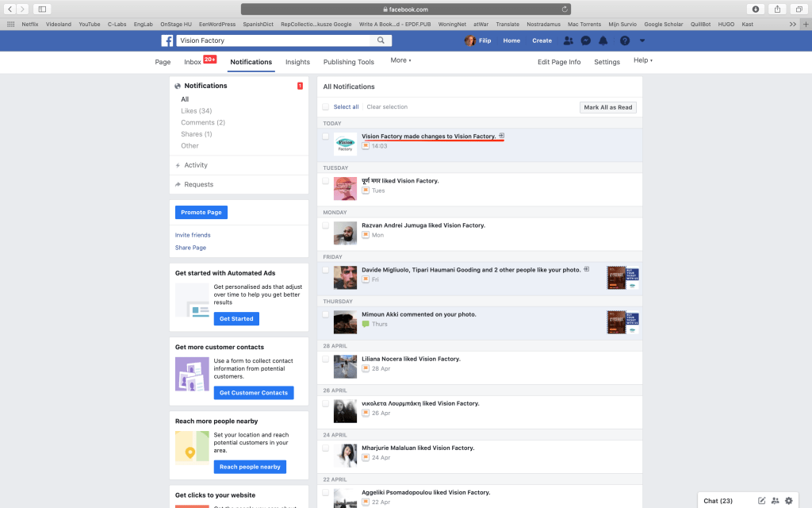Screen dimensions: 812x508
Task: Check the Razvan Andrei Jumuga notification checkbox
Action: [325, 225]
